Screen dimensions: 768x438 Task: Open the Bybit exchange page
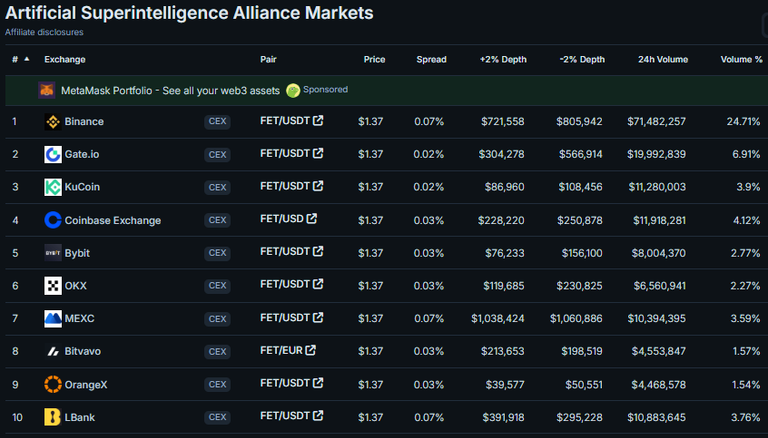[x=77, y=253]
